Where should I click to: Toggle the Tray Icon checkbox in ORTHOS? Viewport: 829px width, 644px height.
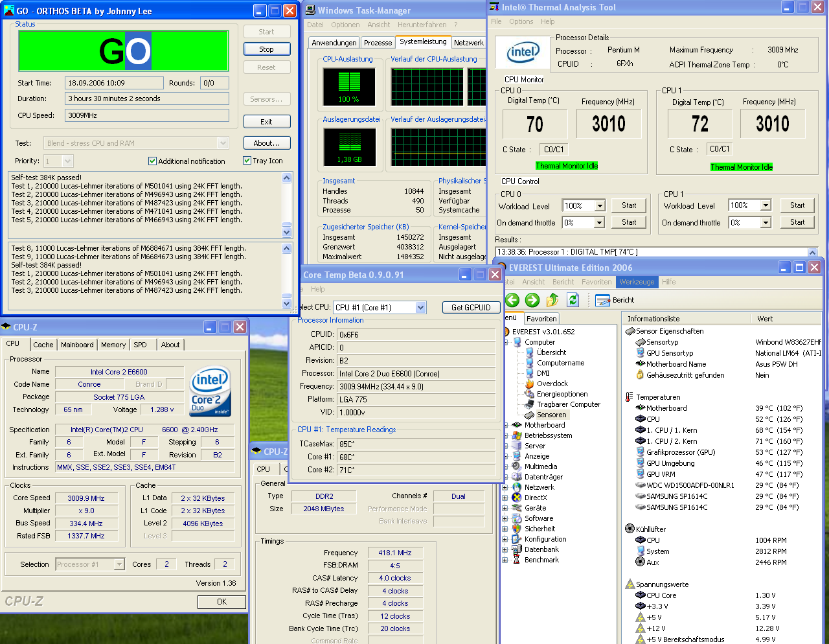tap(247, 161)
